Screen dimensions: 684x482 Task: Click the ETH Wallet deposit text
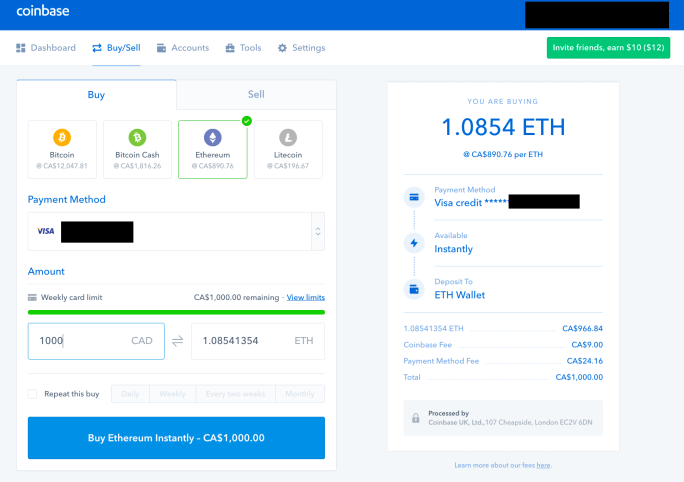460,295
